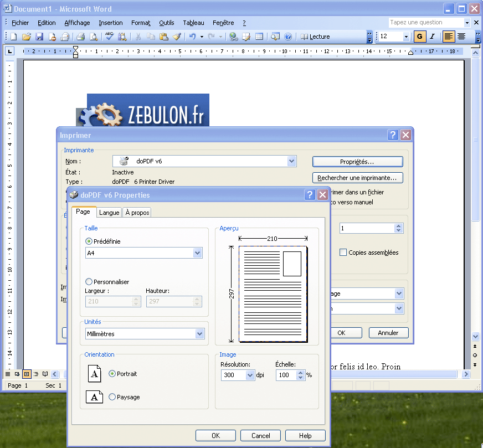Open the doPDF v6 printer name dropdown
483x448 pixels.
(x=291, y=161)
